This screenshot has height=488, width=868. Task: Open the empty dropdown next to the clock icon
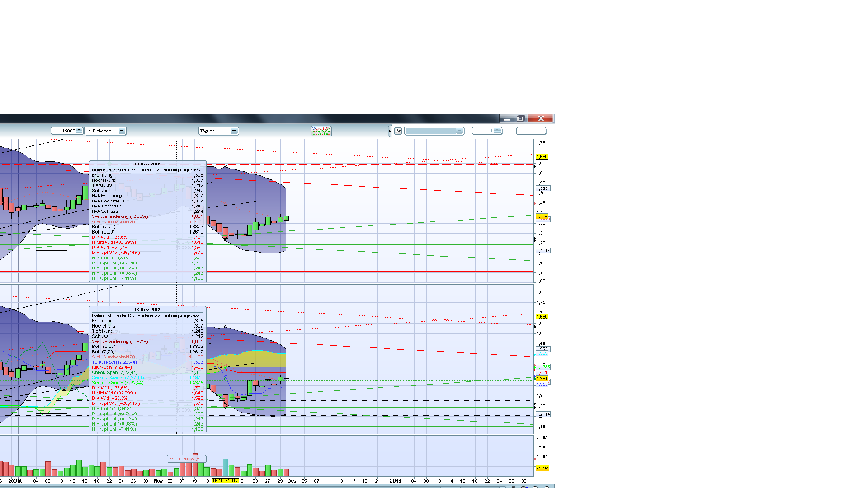[460, 131]
